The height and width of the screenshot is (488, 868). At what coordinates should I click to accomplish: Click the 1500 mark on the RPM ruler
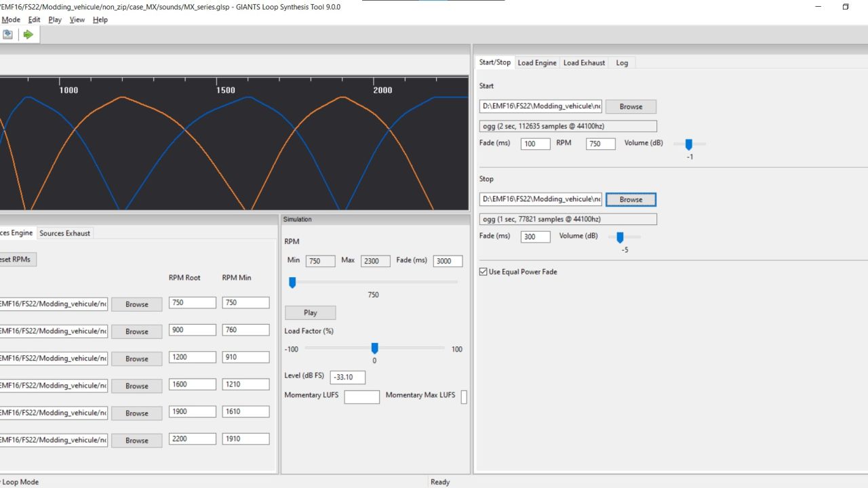pos(226,90)
